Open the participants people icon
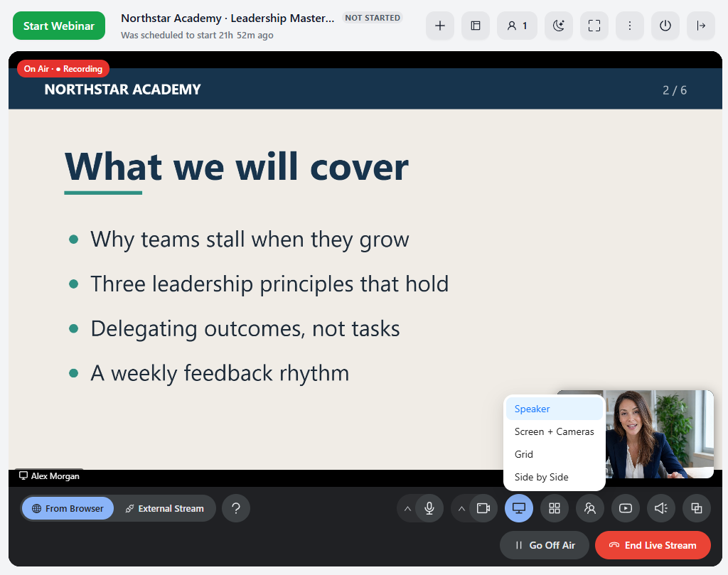The image size is (728, 575). [x=590, y=509]
